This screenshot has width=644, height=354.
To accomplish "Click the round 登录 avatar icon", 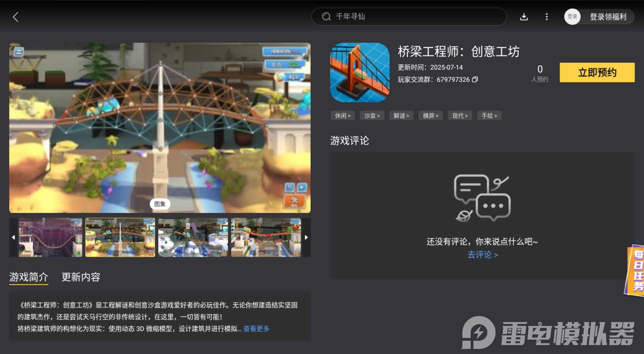I will 572,17.
